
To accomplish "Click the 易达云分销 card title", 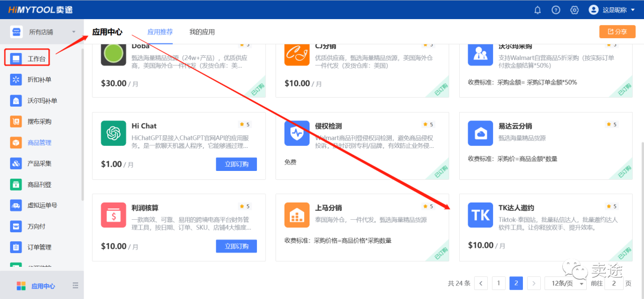I will [x=515, y=126].
